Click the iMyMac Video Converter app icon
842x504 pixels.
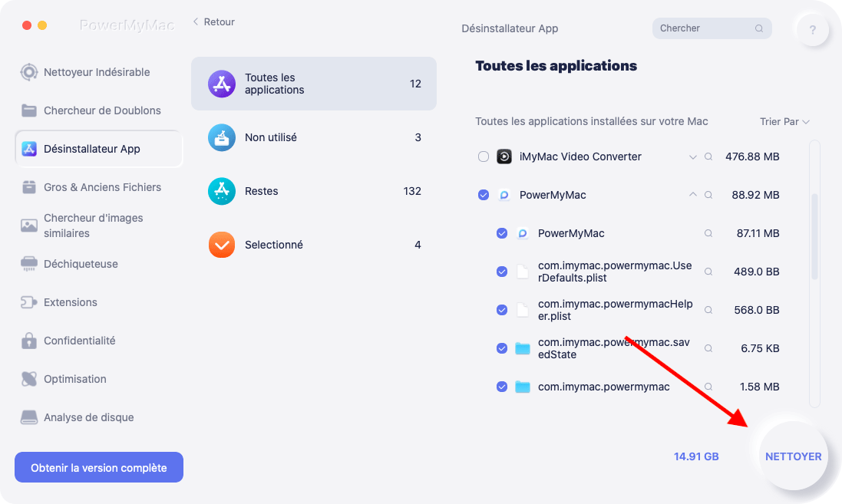(x=504, y=156)
